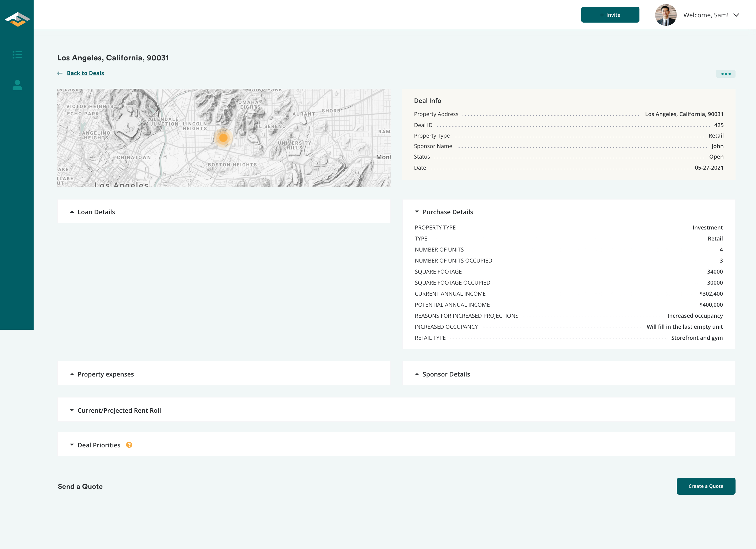The image size is (756, 549).
Task: Open the deals list from the sidebar
Action: point(17,54)
